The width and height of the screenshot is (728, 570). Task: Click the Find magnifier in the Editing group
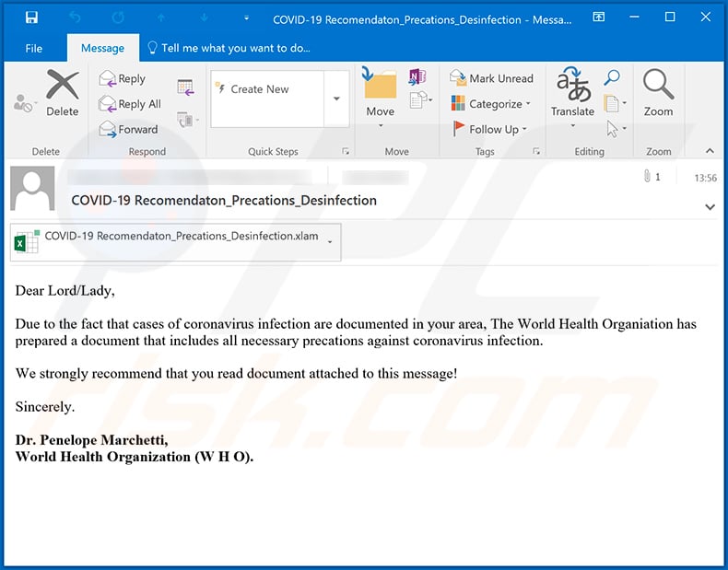point(612,77)
